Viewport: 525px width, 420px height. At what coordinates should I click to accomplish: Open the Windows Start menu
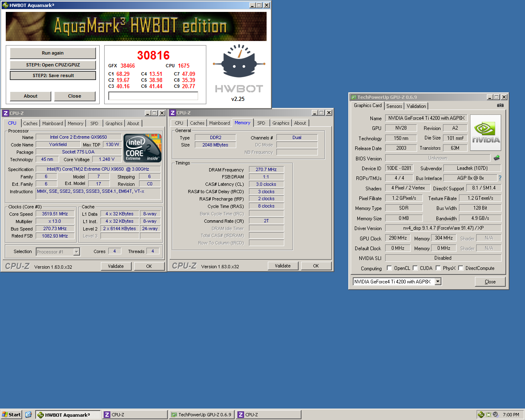click(x=11, y=415)
